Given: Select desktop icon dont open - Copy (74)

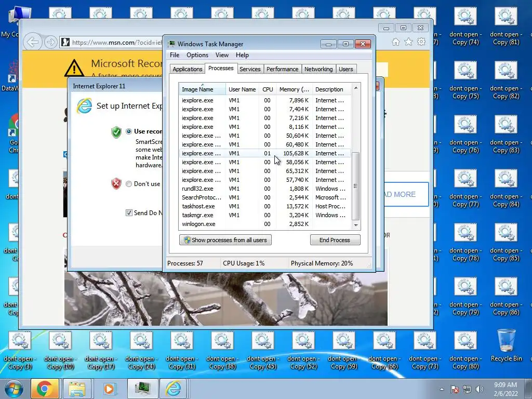Looking at the screenshot, I should tap(465, 27).
